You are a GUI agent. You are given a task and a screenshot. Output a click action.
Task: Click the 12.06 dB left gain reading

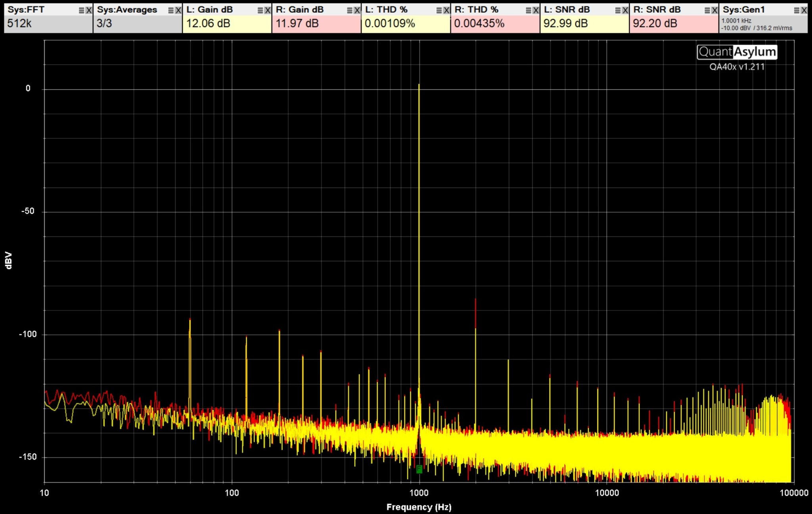[x=208, y=23]
